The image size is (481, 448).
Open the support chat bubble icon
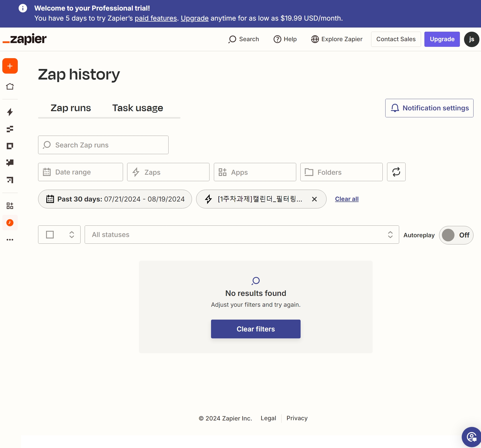click(x=471, y=437)
